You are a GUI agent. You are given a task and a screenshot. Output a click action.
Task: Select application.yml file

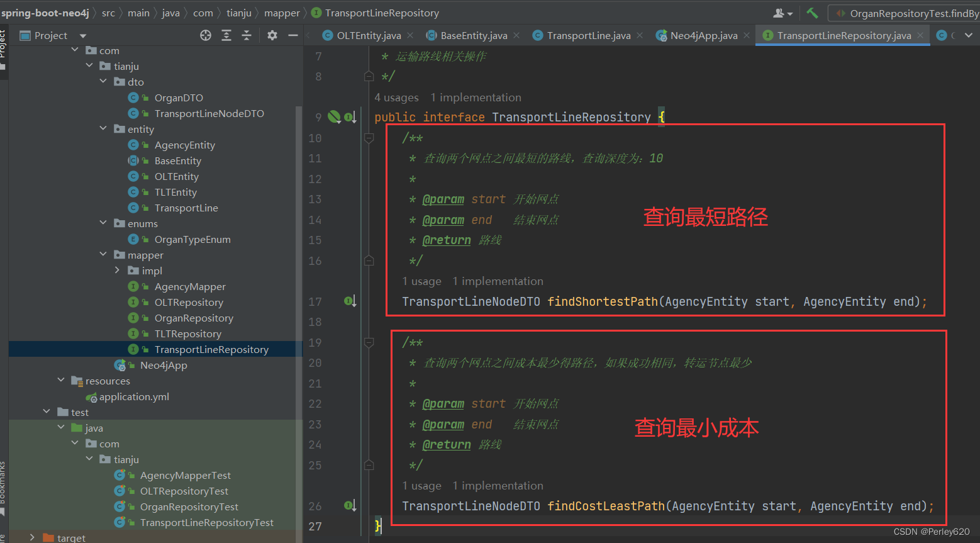click(x=134, y=396)
